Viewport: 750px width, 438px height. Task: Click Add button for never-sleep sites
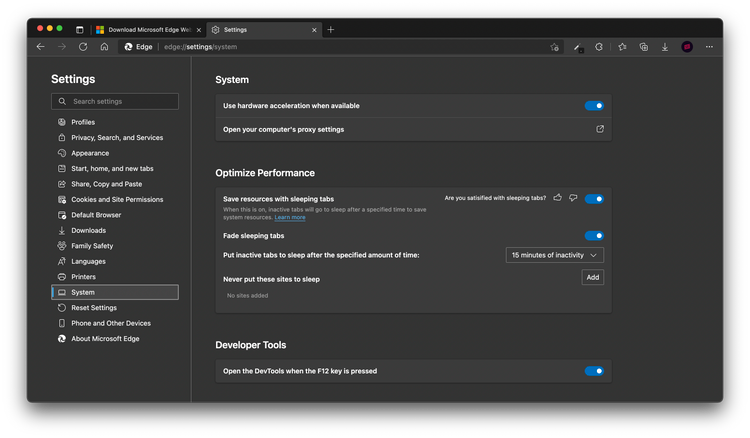coord(592,277)
